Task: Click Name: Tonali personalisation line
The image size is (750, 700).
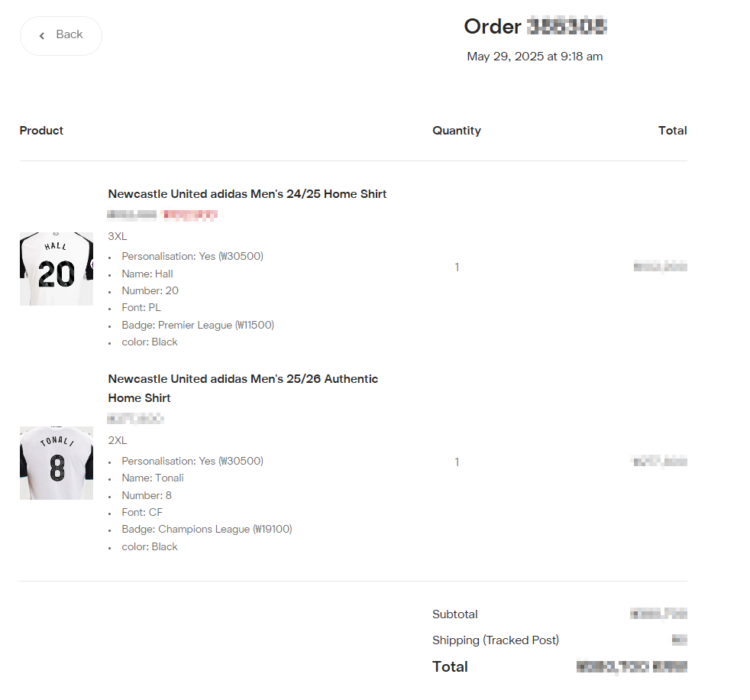Action: pyautogui.click(x=153, y=478)
